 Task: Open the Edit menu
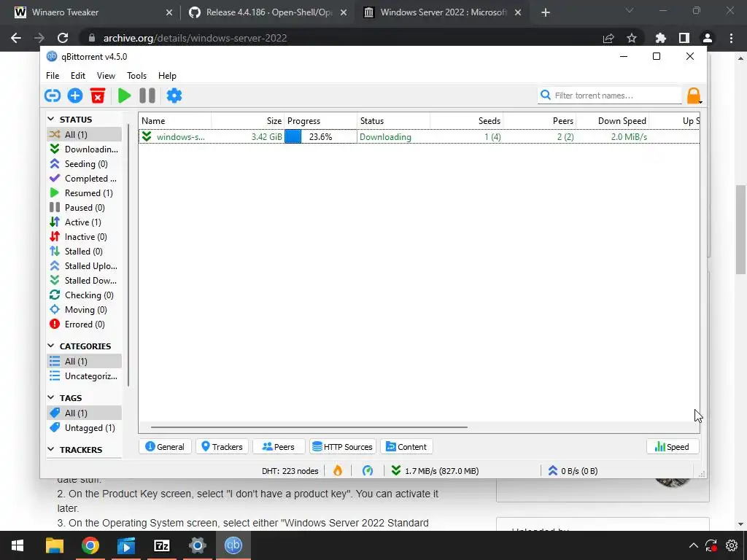click(x=77, y=76)
